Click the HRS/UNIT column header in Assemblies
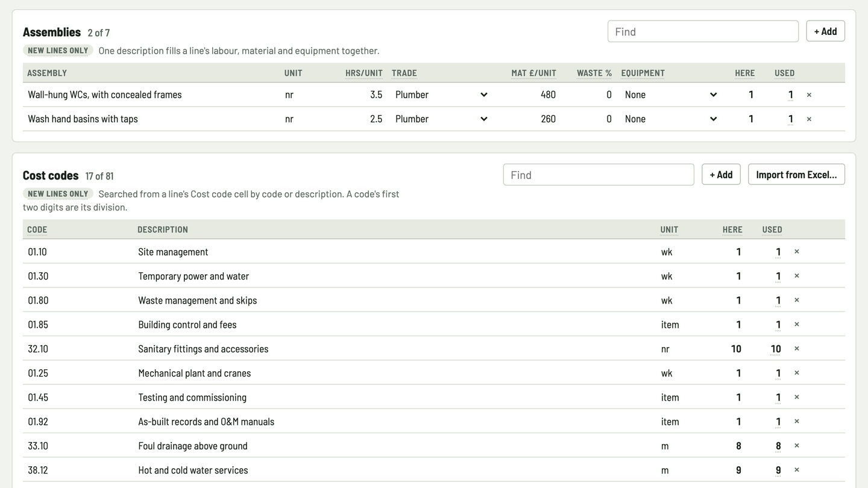Viewport: 868px width, 488px height. click(364, 73)
